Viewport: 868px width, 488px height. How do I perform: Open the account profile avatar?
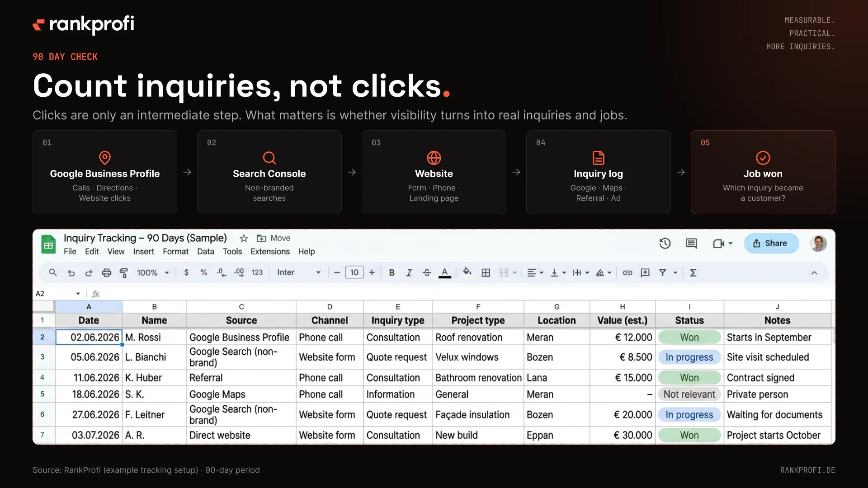(x=818, y=243)
